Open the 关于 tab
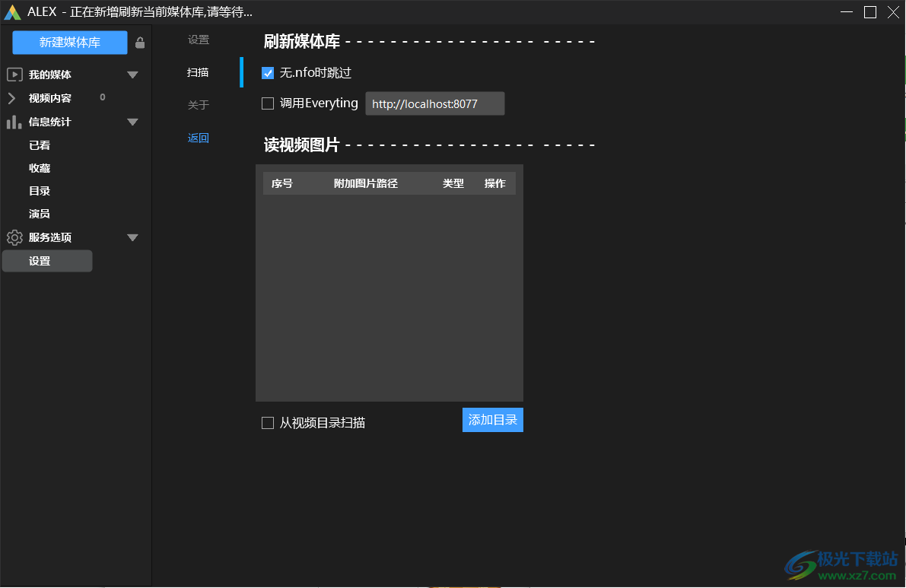This screenshot has width=906, height=588. (198, 105)
